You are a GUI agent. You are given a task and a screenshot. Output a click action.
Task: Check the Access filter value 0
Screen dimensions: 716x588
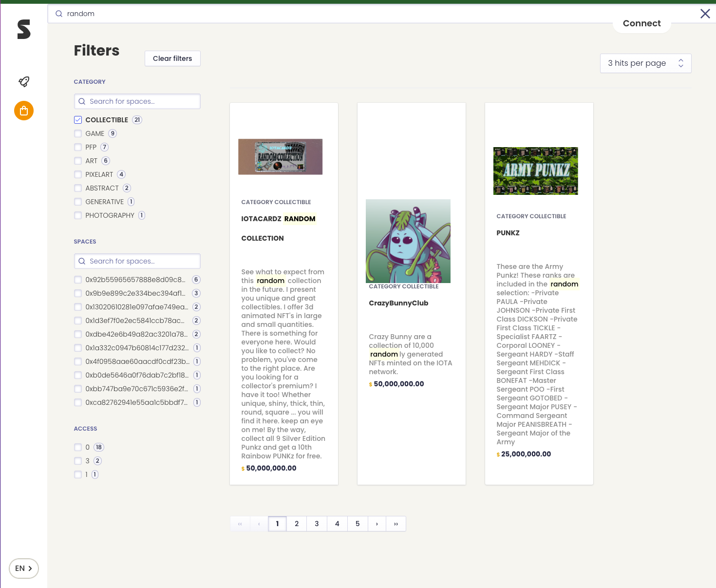pos(78,447)
